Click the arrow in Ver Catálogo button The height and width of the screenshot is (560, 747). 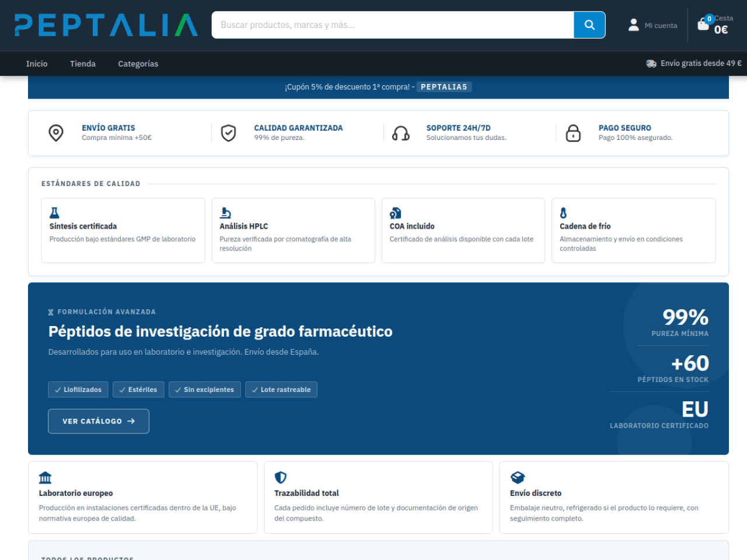coord(131,421)
